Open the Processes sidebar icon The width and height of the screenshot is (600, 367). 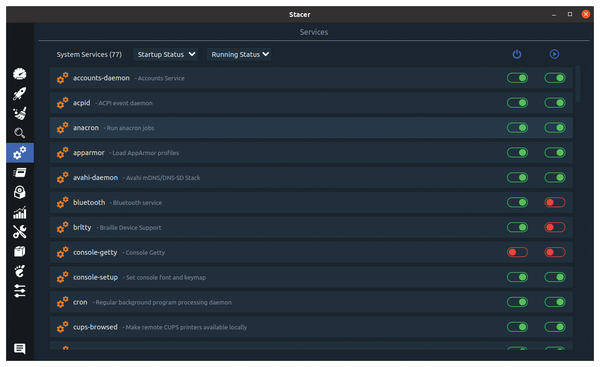point(20,173)
